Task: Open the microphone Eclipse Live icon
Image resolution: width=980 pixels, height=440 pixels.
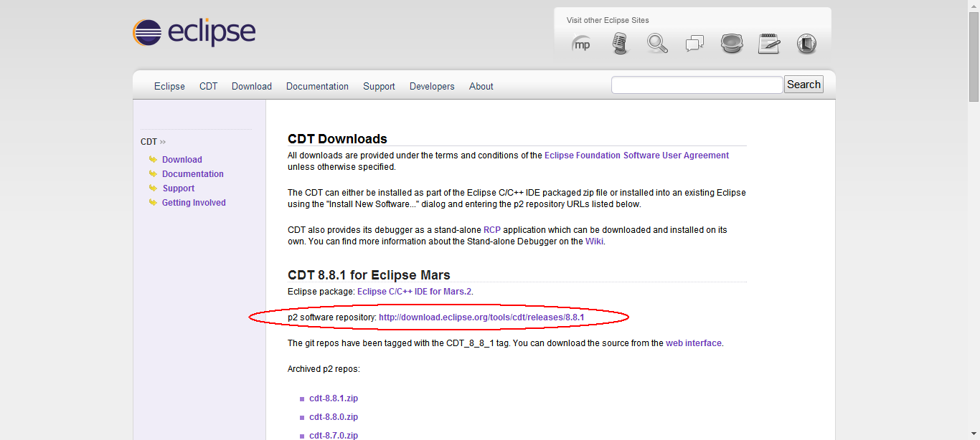Action: click(620, 44)
